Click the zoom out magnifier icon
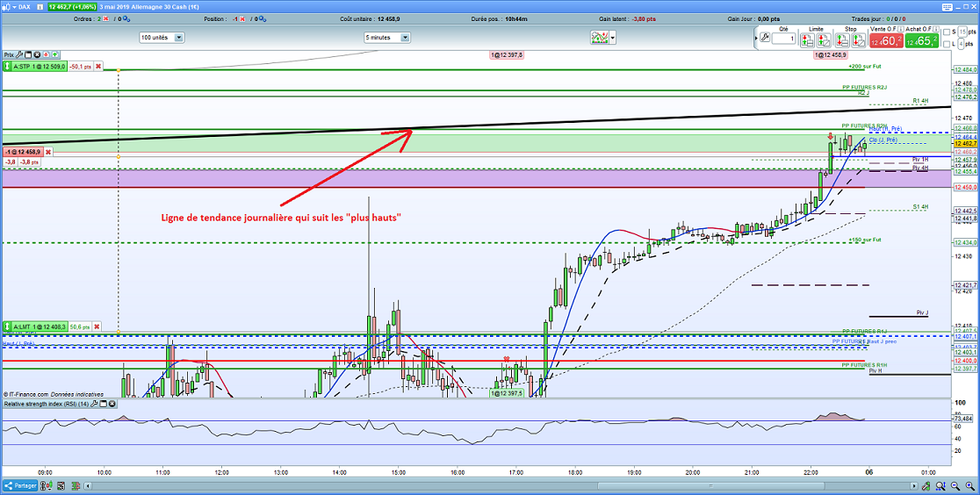 pyautogui.click(x=955, y=485)
